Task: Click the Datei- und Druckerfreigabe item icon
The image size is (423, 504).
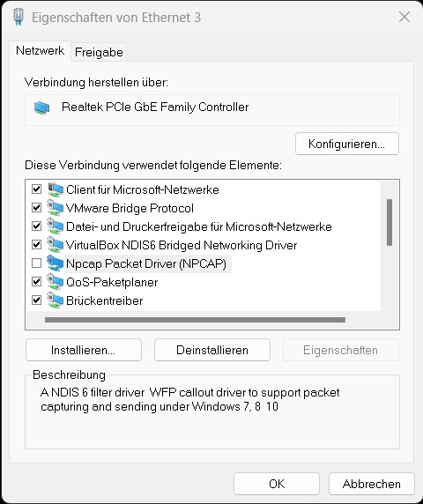Action: [x=56, y=226]
